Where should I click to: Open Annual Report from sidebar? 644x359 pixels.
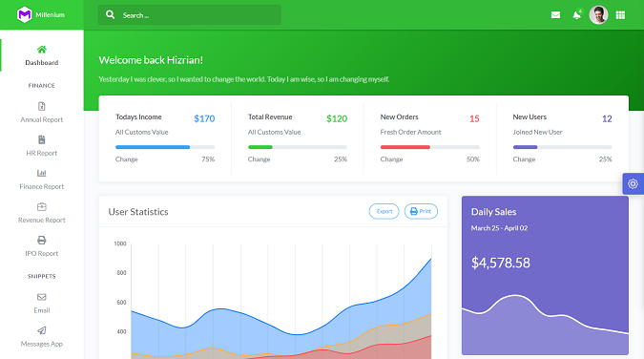[x=41, y=113]
